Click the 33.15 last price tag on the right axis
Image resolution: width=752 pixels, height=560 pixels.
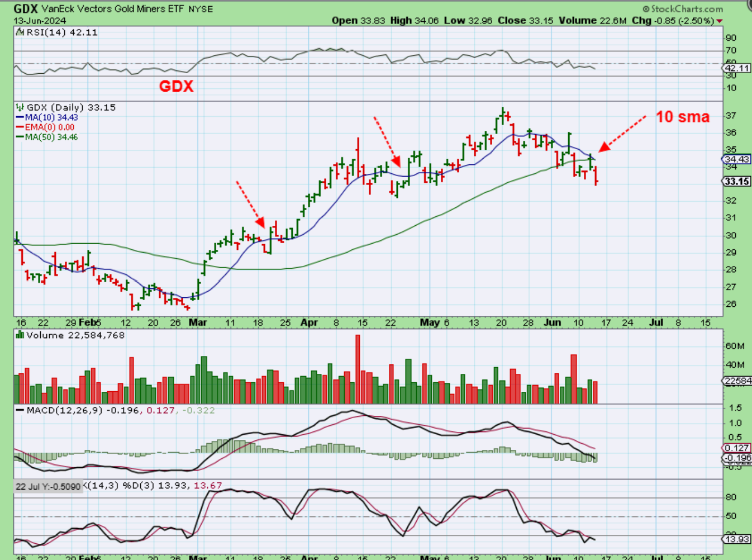point(737,181)
